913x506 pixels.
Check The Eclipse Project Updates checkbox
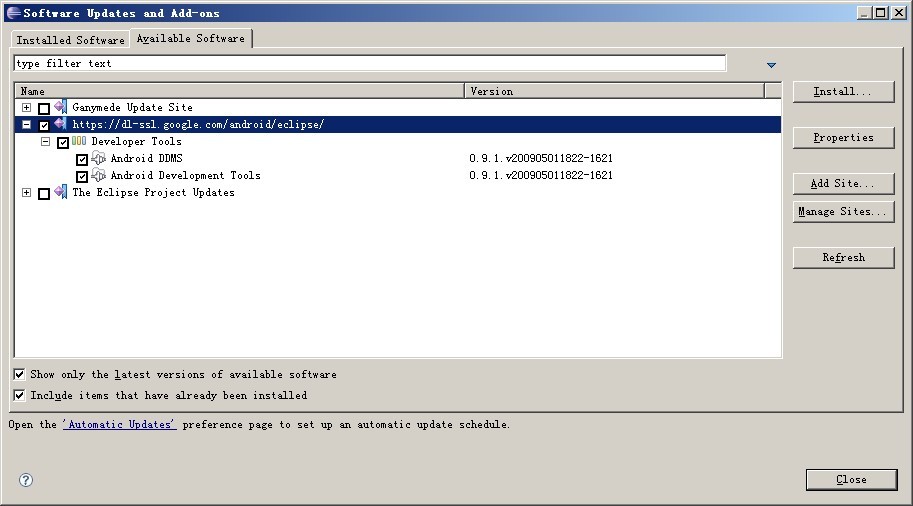[44, 193]
